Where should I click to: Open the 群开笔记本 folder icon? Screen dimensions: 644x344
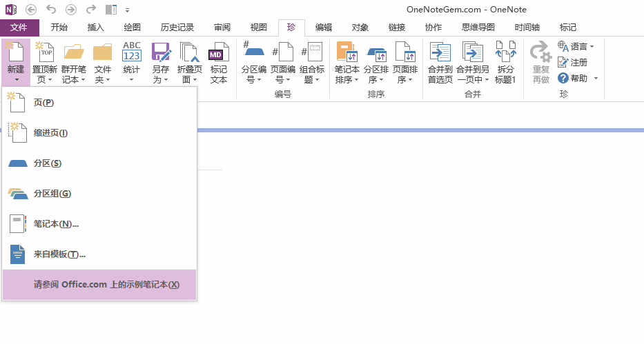74,52
